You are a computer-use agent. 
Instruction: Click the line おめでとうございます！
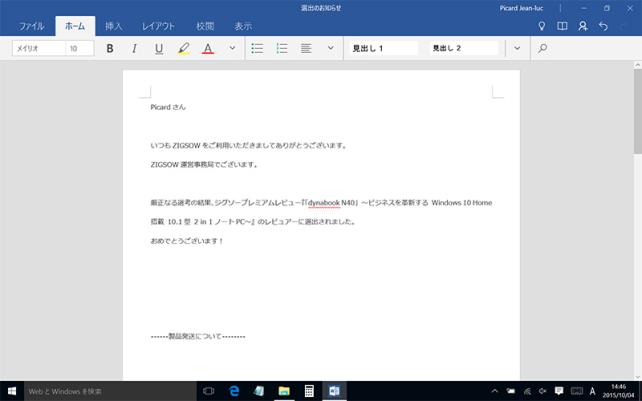[187, 241]
